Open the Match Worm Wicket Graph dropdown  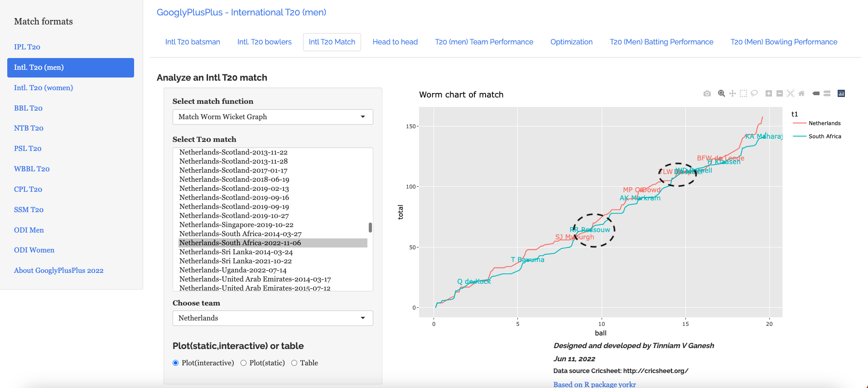(x=272, y=117)
